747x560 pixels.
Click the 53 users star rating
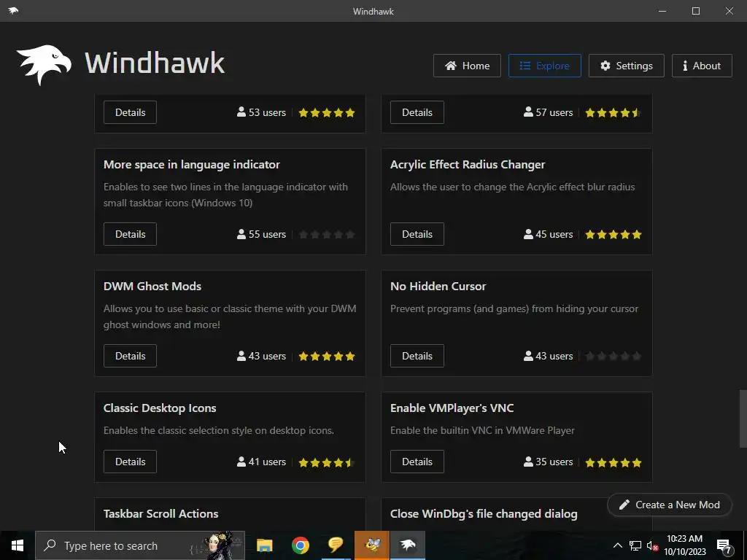327,113
